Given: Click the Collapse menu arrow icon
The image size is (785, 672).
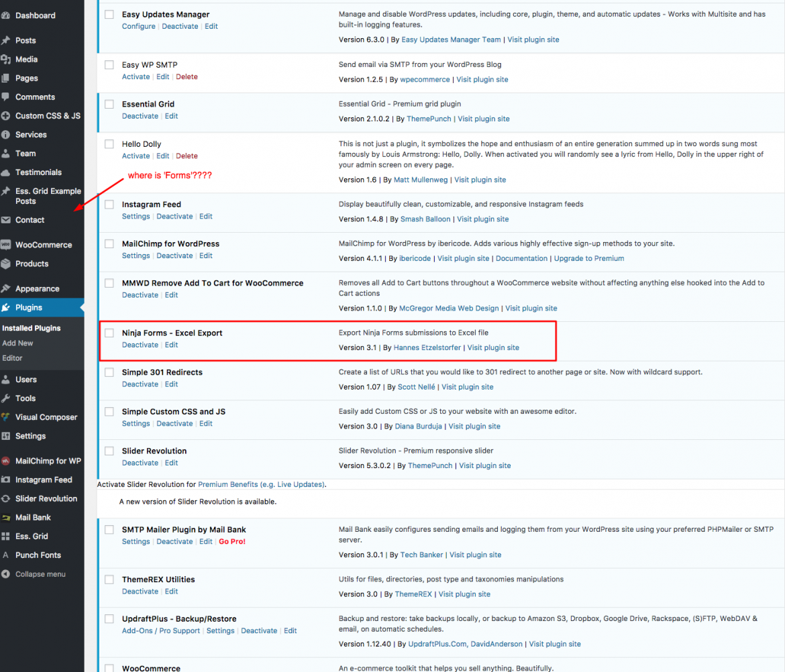Looking at the screenshot, I should (x=5, y=575).
